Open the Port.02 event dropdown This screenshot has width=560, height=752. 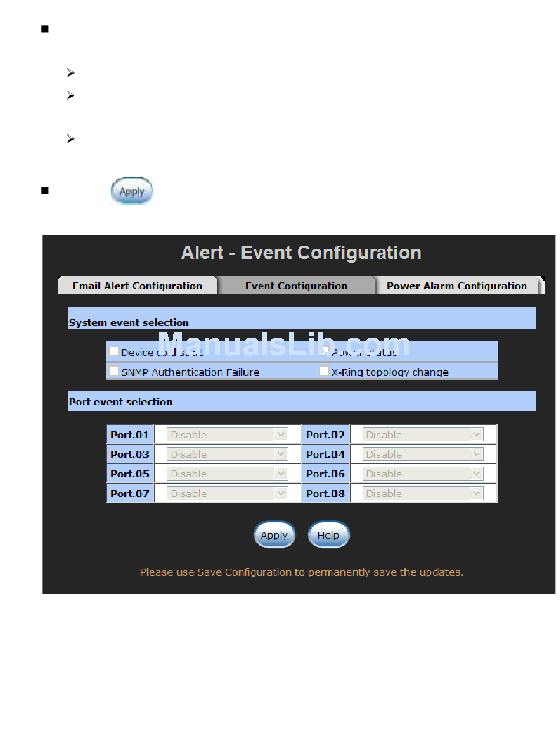[x=423, y=435]
